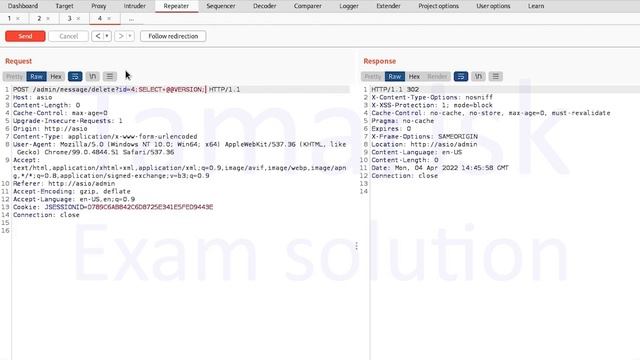Open the Learn tab
The height and width of the screenshot is (360, 640).
coord(536,6)
